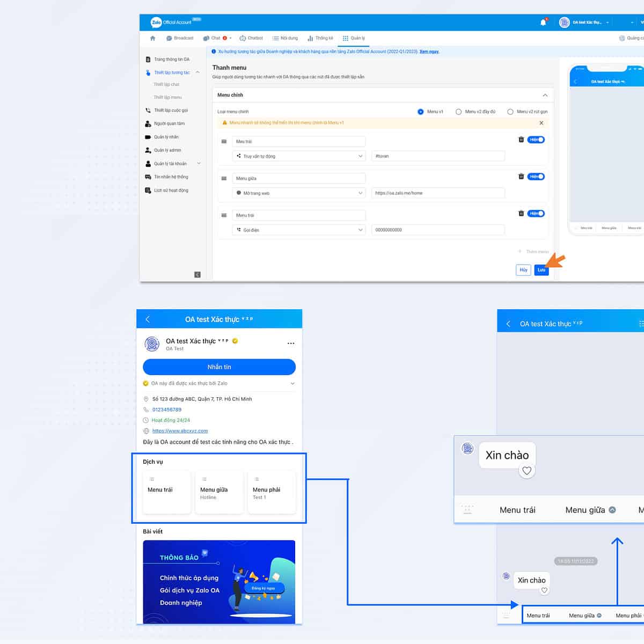644x644 pixels.
Task: Click the URL field containing https://oa.zalo.me/home
Action: (x=437, y=193)
